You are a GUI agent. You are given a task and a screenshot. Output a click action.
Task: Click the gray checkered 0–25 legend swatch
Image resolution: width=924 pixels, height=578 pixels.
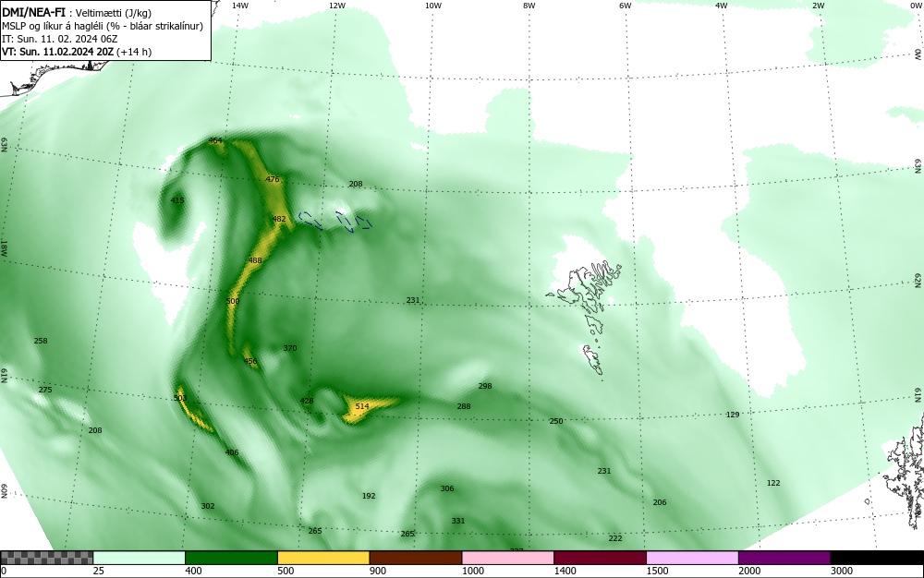coord(46,558)
